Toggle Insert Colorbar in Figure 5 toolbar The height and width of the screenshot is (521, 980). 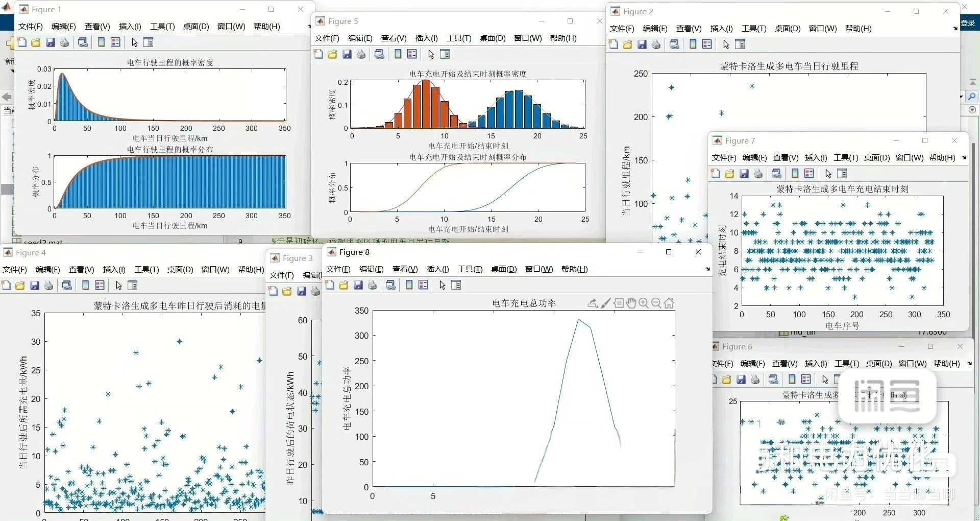[398, 54]
